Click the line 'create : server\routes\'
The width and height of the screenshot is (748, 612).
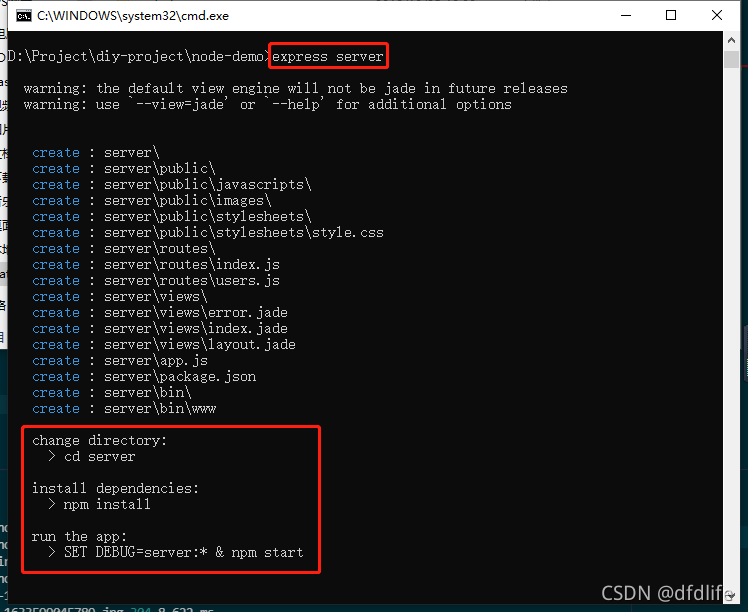tap(124, 249)
